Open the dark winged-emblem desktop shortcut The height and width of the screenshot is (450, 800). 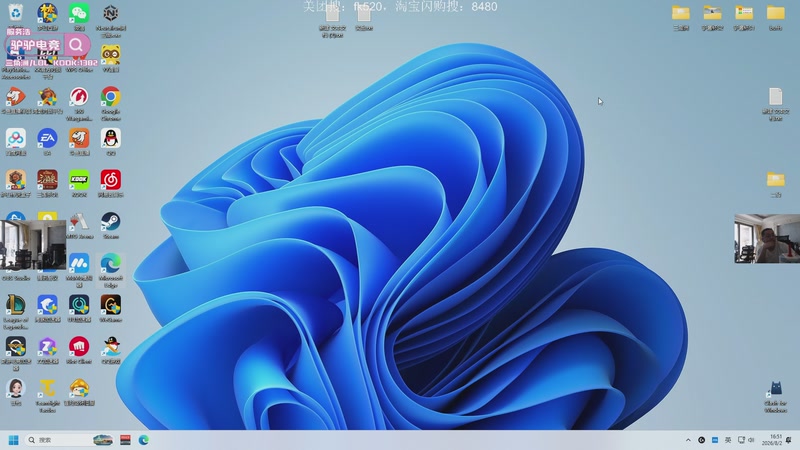16,346
